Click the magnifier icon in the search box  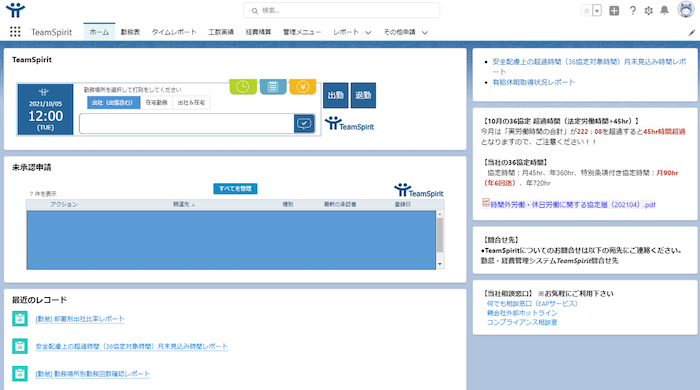click(254, 11)
